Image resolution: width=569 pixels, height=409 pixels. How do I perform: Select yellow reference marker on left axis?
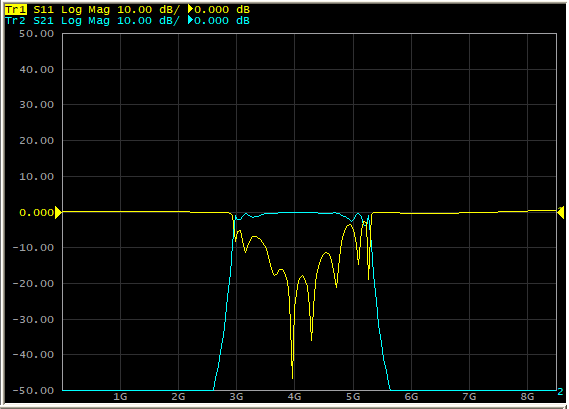(x=58, y=212)
